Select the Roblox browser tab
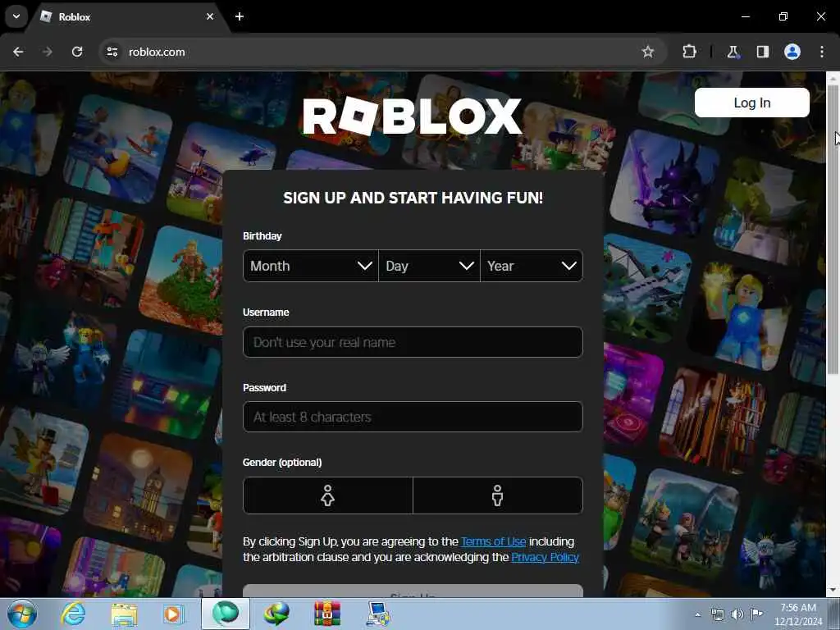The height and width of the screenshot is (630, 840). [x=129, y=16]
